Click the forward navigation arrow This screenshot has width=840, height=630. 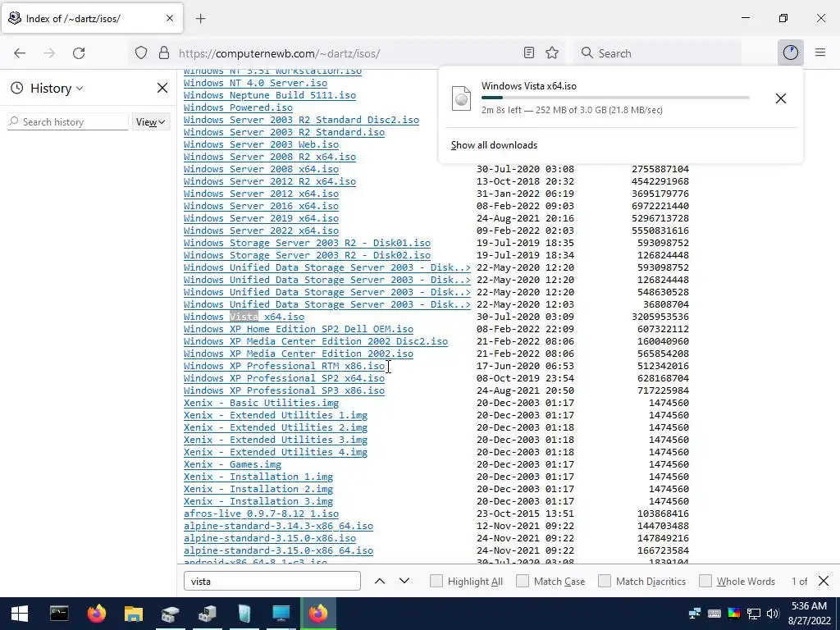pyautogui.click(x=49, y=53)
